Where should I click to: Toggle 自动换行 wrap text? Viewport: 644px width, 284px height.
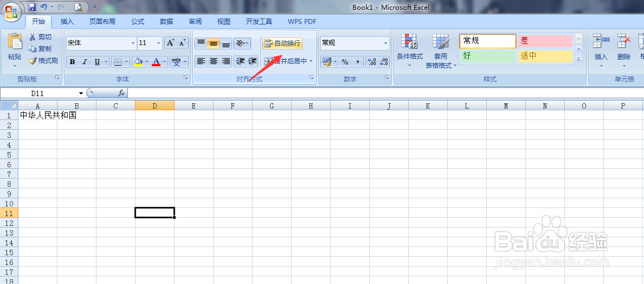click(x=282, y=43)
